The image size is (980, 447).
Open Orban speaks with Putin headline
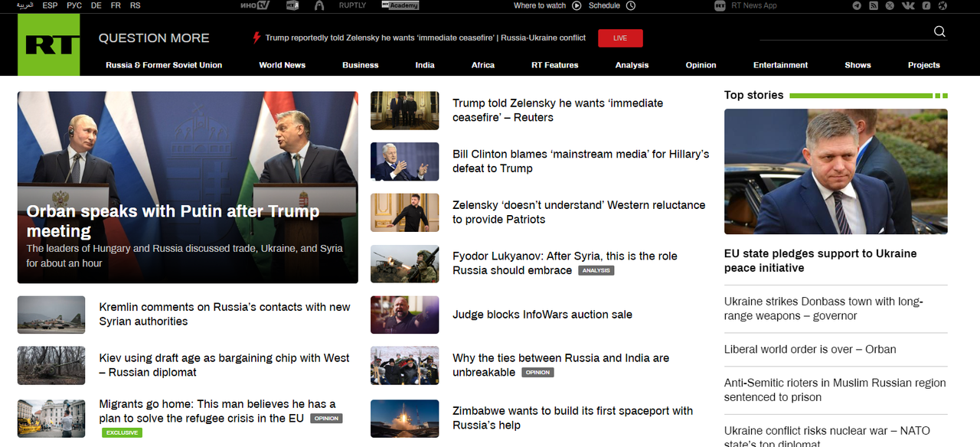[x=173, y=221]
